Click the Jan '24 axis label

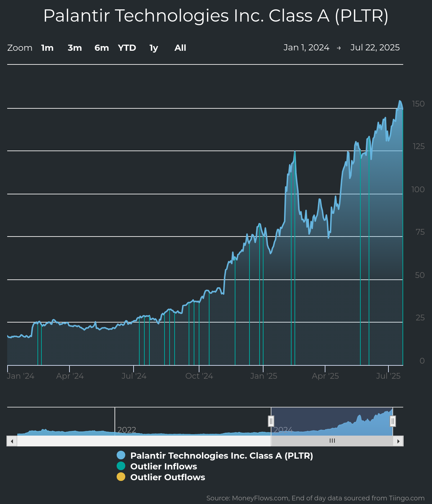coord(21,376)
